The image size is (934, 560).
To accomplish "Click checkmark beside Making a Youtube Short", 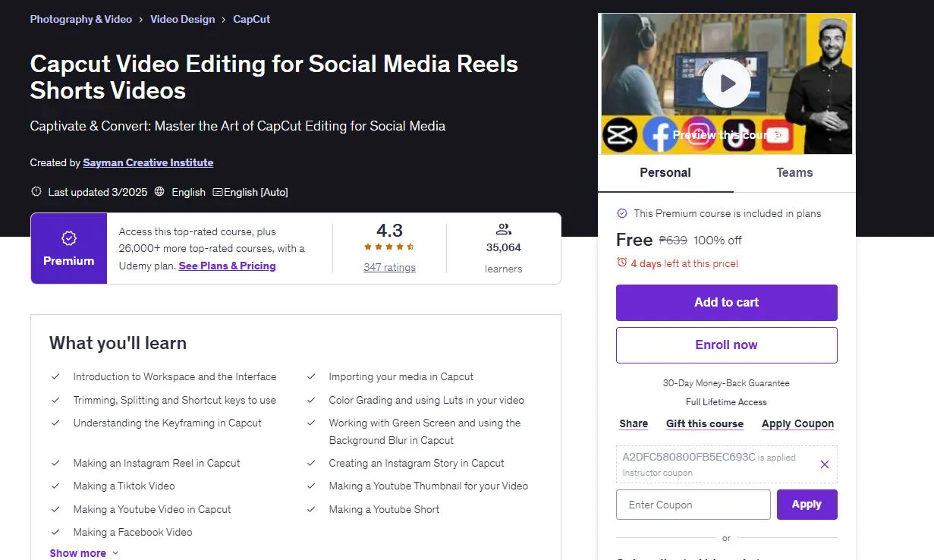I will (311, 509).
